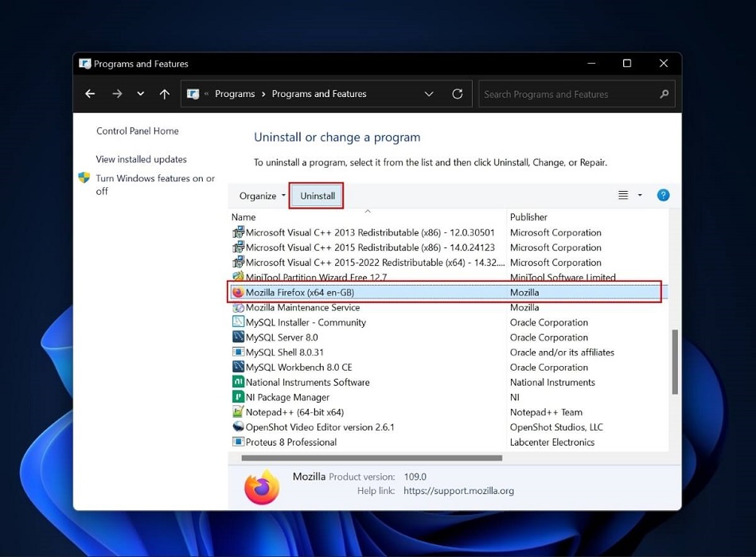Click the Back navigation arrow
The height and width of the screenshot is (557, 756).
[x=90, y=93]
